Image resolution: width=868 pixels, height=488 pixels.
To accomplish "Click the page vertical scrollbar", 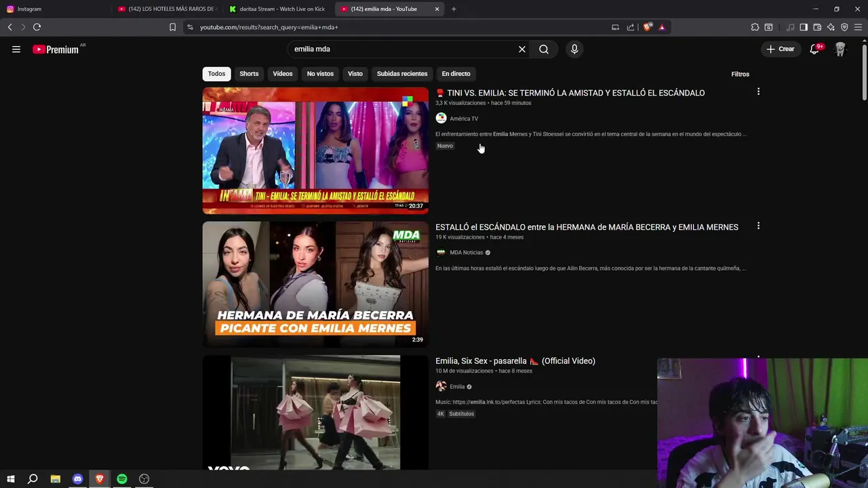I will click(864, 71).
